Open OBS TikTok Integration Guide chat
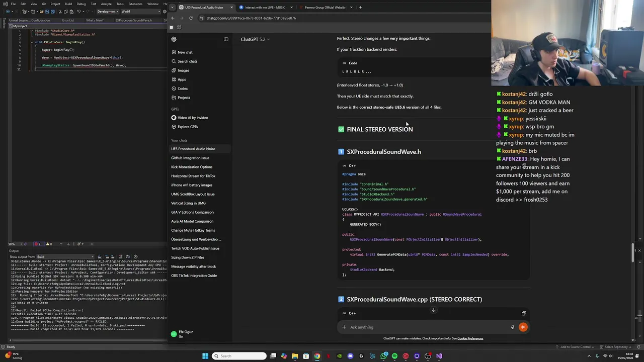The image size is (644, 362). click(x=199, y=276)
